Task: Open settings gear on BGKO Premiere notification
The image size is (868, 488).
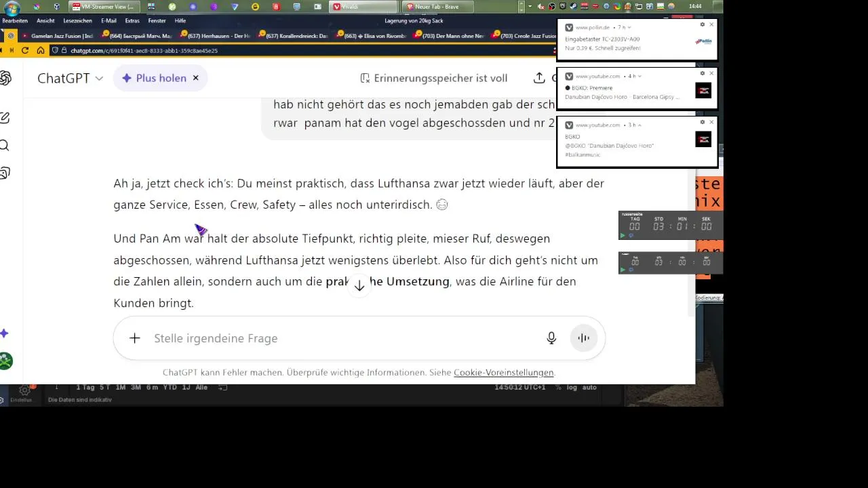Action: 703,73
